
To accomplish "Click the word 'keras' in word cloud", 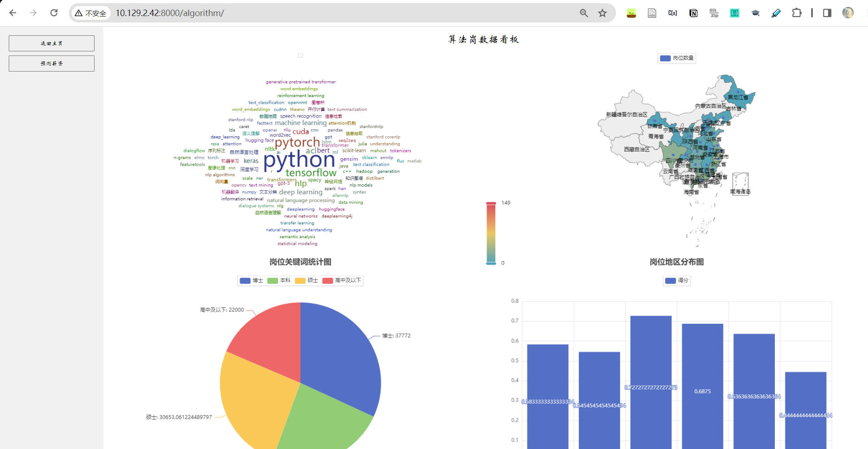I will (x=251, y=161).
